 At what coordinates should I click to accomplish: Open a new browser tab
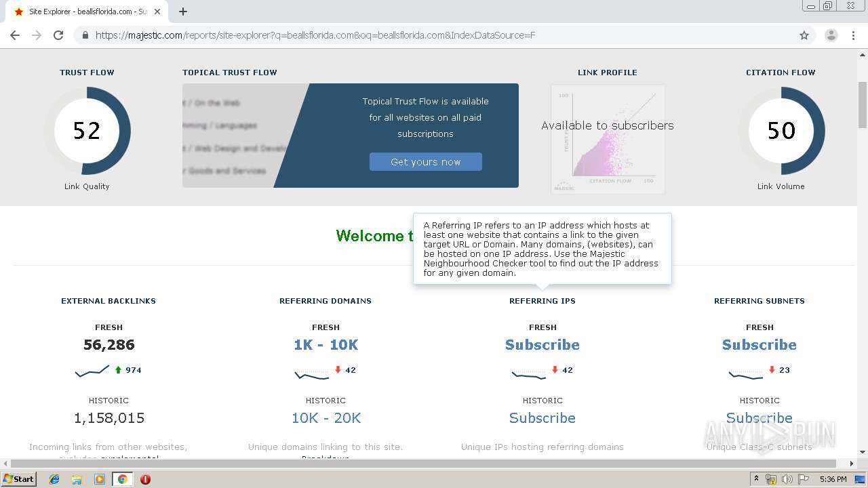tap(183, 12)
